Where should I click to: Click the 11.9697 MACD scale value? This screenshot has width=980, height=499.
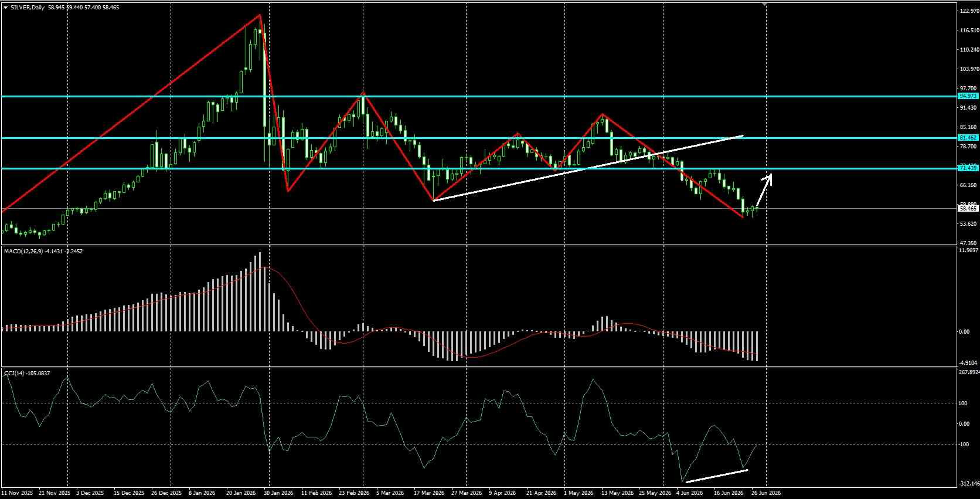click(968, 250)
